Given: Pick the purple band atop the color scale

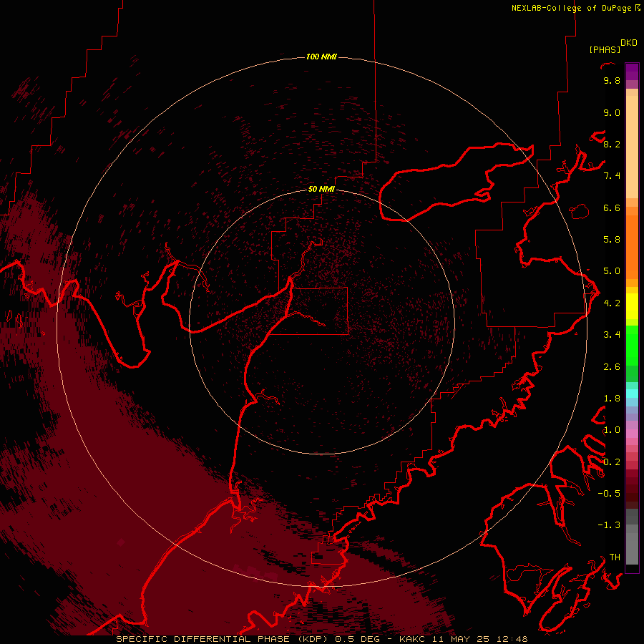Looking at the screenshot, I should (x=632, y=72).
